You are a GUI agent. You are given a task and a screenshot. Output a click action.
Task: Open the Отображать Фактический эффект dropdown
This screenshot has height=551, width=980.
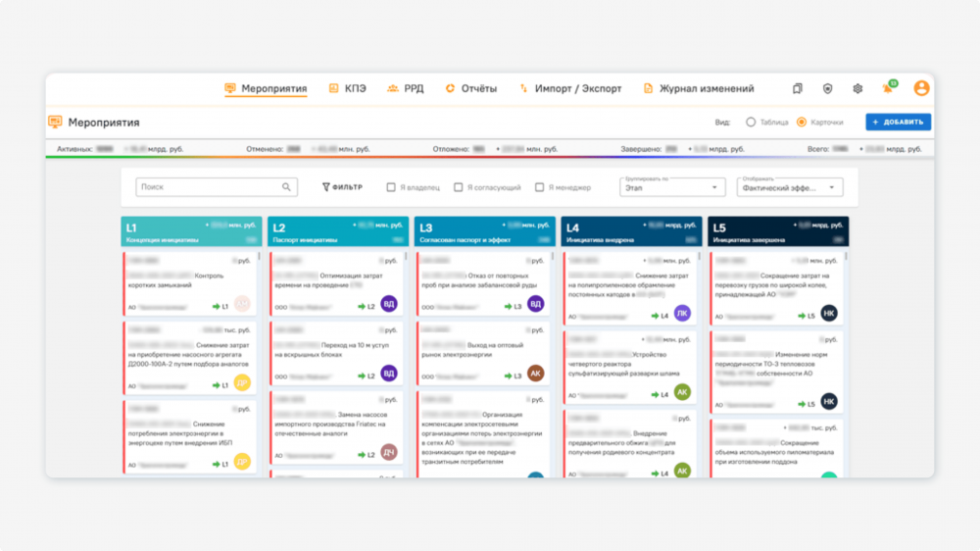[789, 187]
